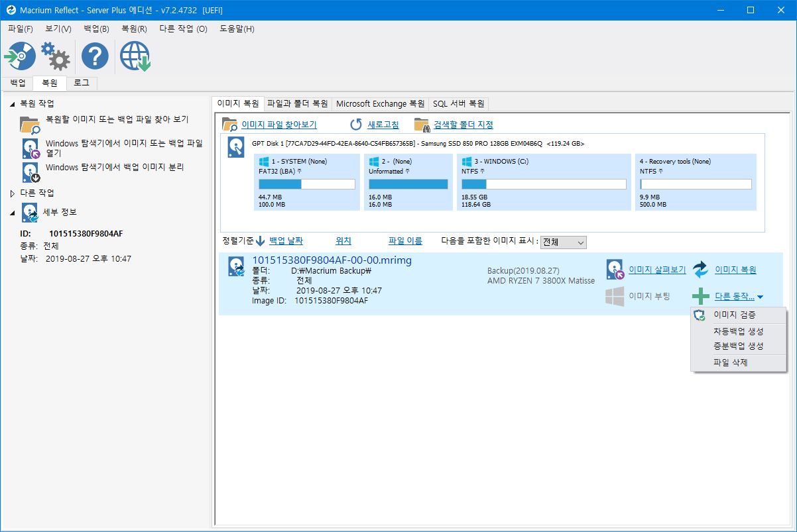This screenshot has width=797, height=532.
Task: Click the 이미지 살펴보기 disk icon
Action: pyautogui.click(x=615, y=270)
